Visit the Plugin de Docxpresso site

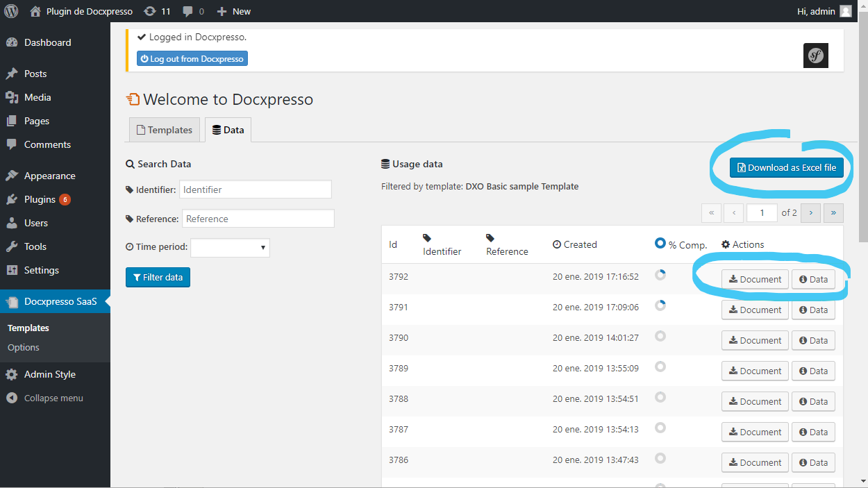[x=81, y=11]
